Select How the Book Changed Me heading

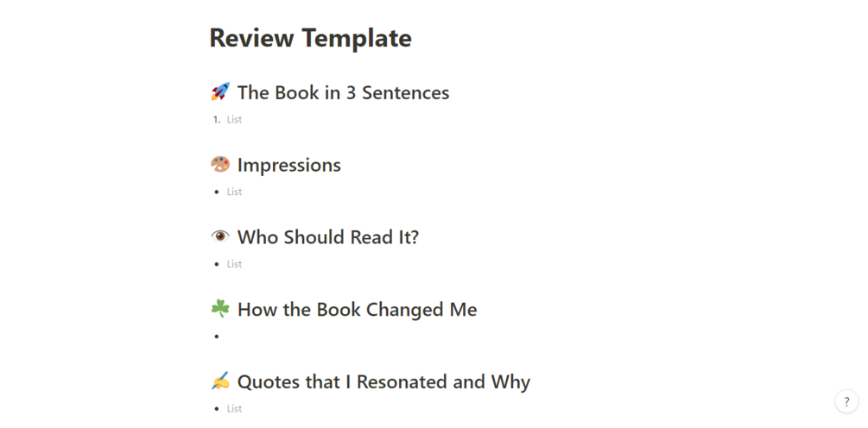[357, 310]
